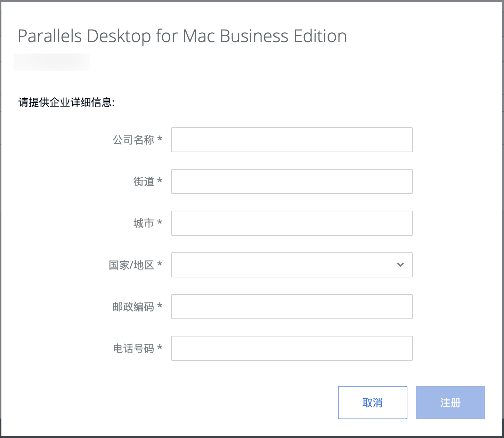Click the chevron arrow in country selector
Viewport: 504px width, 438px height.
(x=400, y=265)
